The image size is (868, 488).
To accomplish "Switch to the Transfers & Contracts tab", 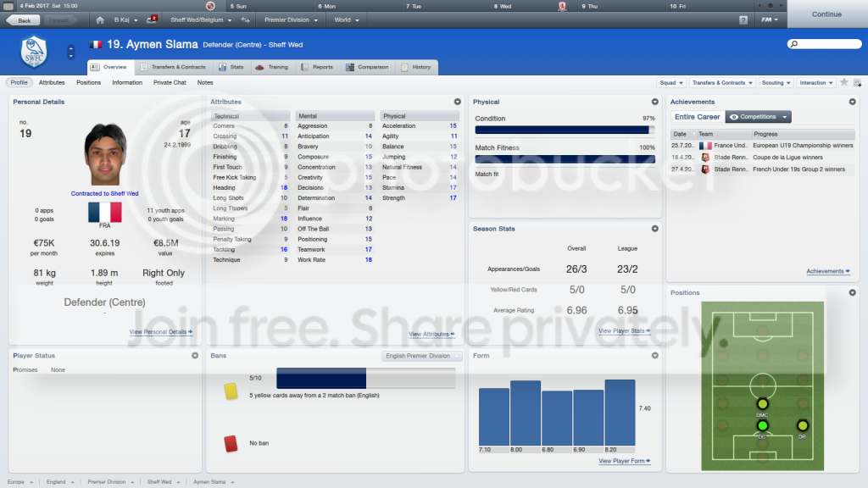I will (173, 67).
